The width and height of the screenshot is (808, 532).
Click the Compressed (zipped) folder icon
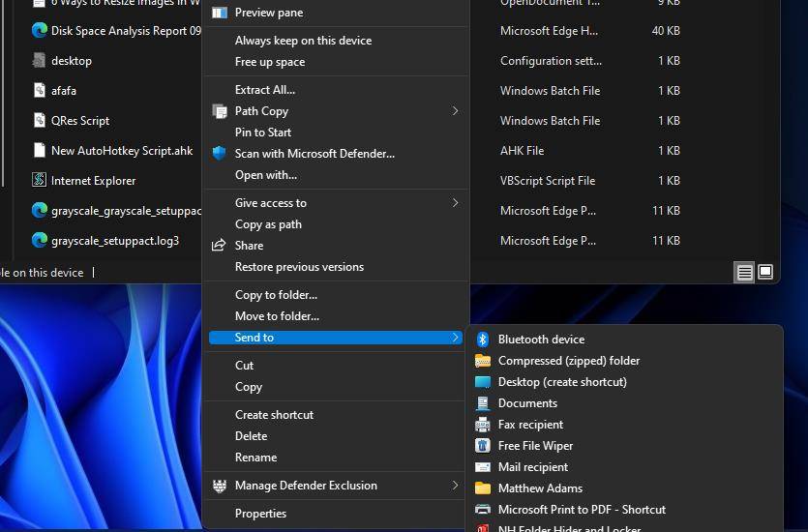point(482,361)
